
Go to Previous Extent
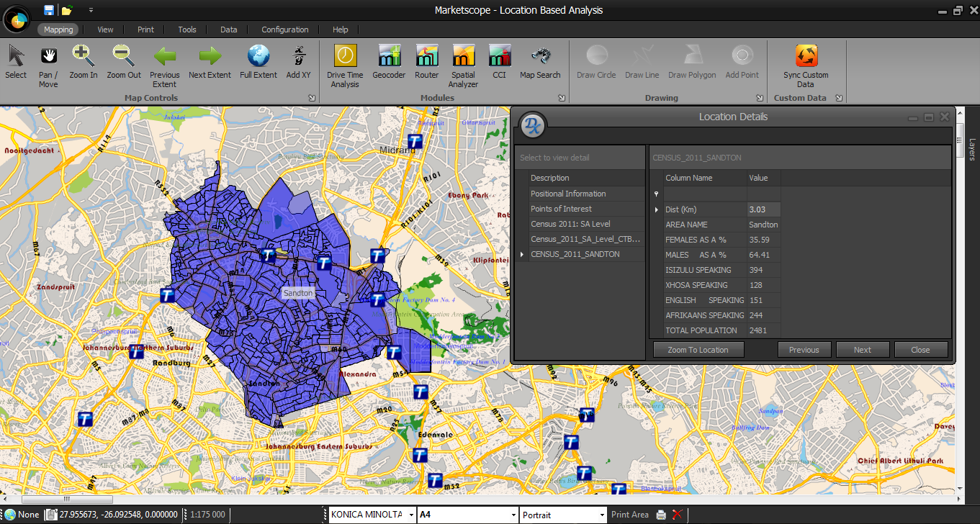click(x=165, y=65)
